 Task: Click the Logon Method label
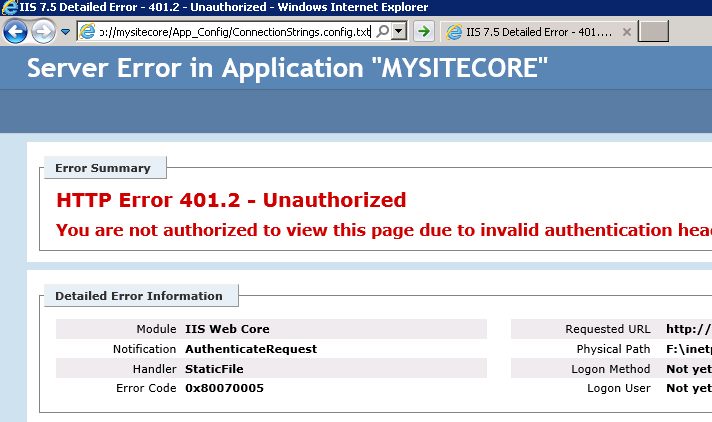tap(611, 369)
